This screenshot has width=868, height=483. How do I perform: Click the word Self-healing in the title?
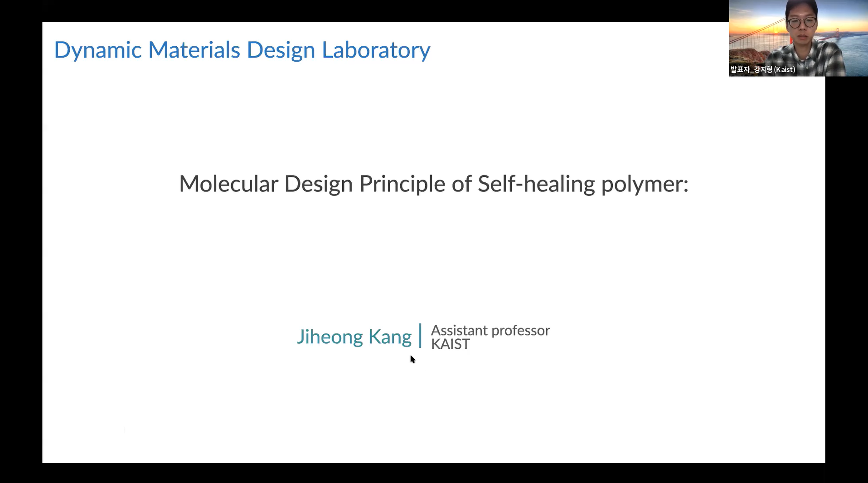(536, 185)
